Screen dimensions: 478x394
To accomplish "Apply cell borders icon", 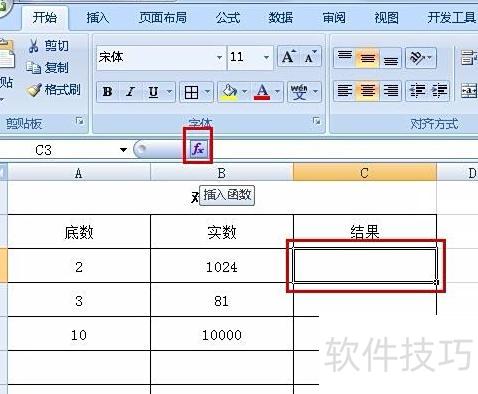I will pyautogui.click(x=191, y=92).
